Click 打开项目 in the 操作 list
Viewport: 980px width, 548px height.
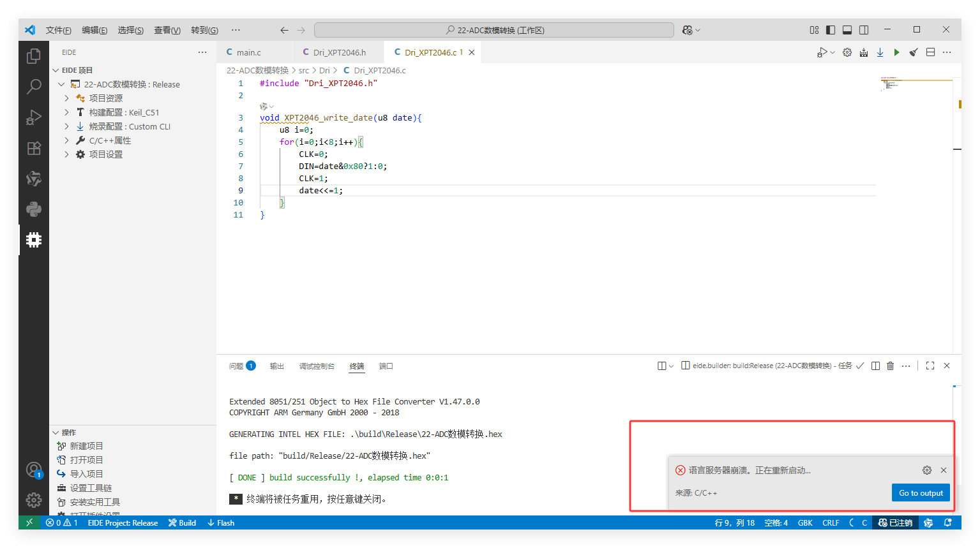86,460
